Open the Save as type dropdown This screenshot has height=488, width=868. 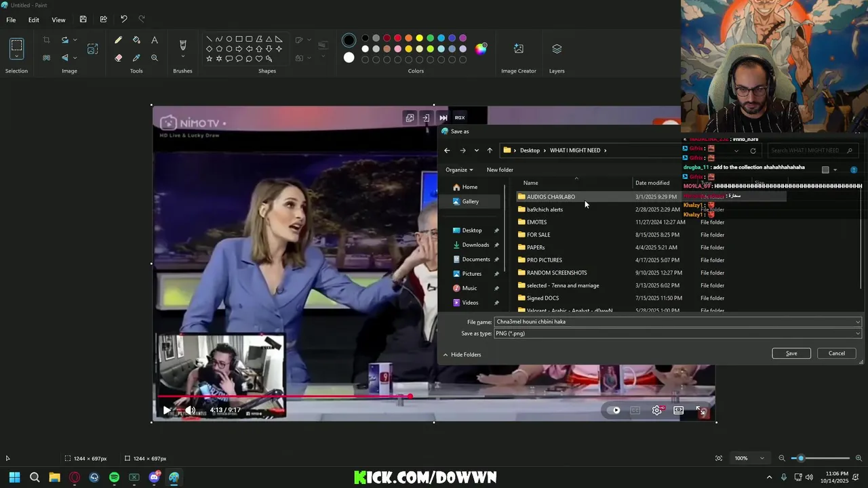(x=858, y=333)
